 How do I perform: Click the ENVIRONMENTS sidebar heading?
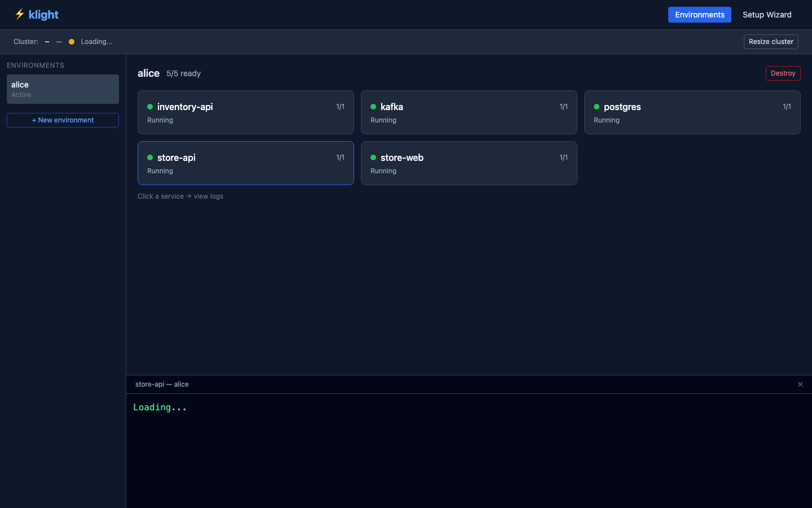(36, 65)
